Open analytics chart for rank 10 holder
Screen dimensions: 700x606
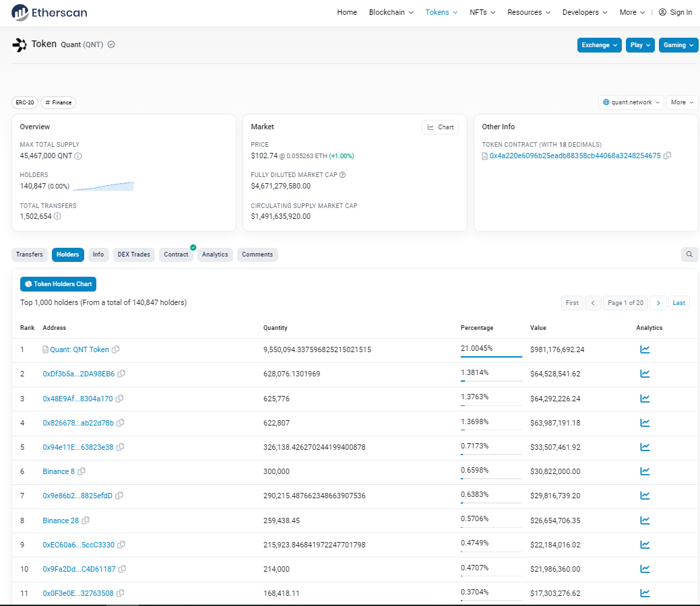645,569
